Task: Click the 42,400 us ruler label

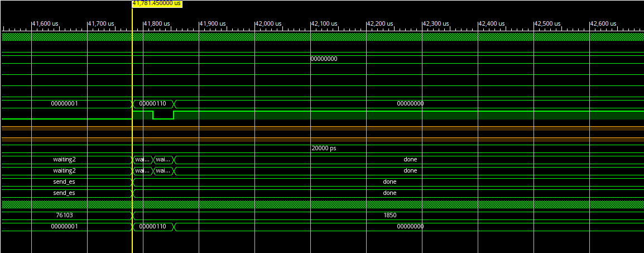Action: (491, 23)
